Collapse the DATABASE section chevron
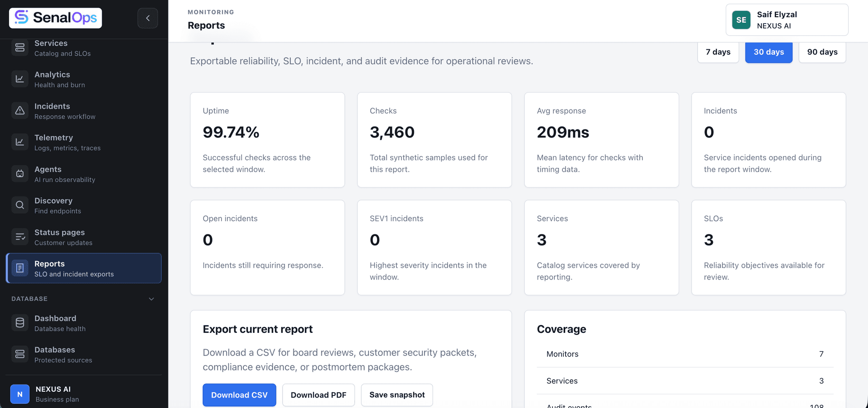 pyautogui.click(x=151, y=299)
